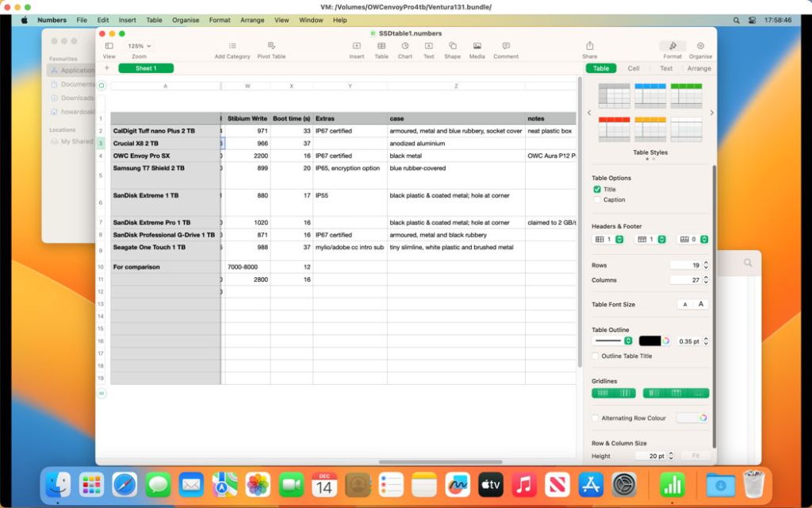Add a text box using Text icon
812x508 pixels.
click(428, 47)
